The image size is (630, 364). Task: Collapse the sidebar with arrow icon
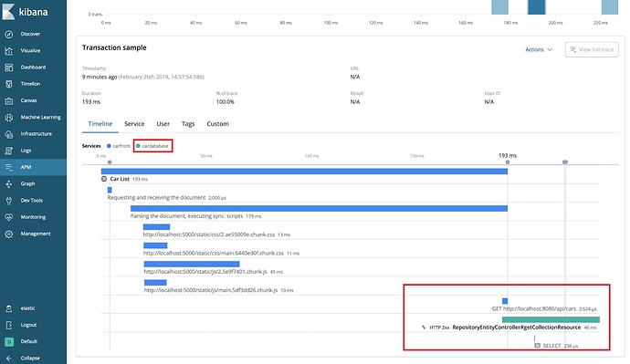pos(9,359)
